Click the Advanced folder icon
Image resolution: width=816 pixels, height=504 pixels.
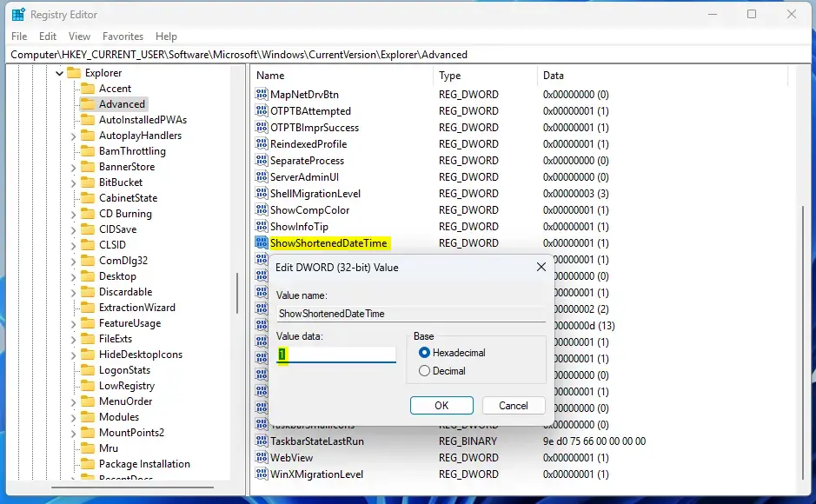[88, 104]
